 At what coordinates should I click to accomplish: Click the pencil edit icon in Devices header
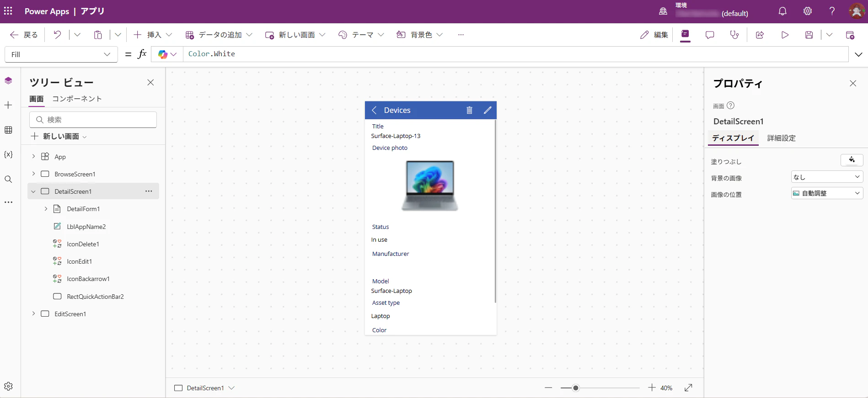pos(488,110)
